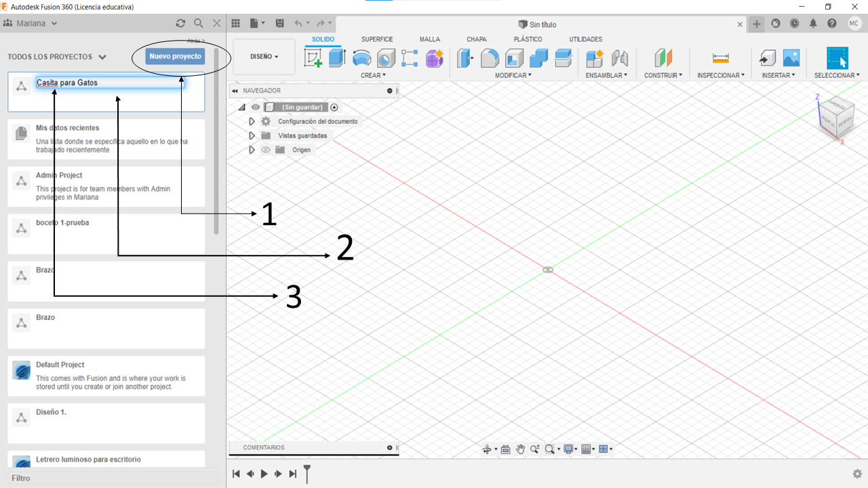Select the Create Sketch tool
Viewport: 868px width, 488px height.
(x=313, y=58)
